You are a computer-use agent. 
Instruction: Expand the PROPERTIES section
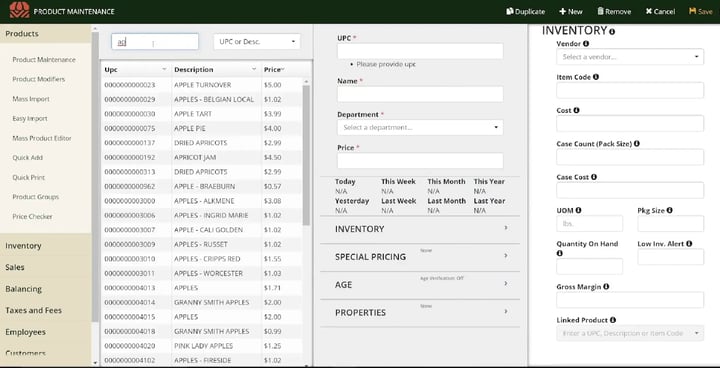pyautogui.click(x=420, y=312)
